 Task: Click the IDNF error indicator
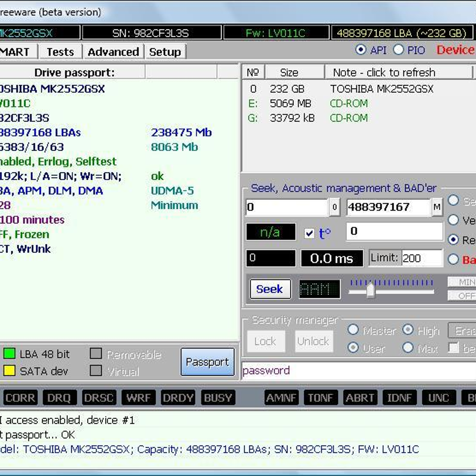pos(400,398)
